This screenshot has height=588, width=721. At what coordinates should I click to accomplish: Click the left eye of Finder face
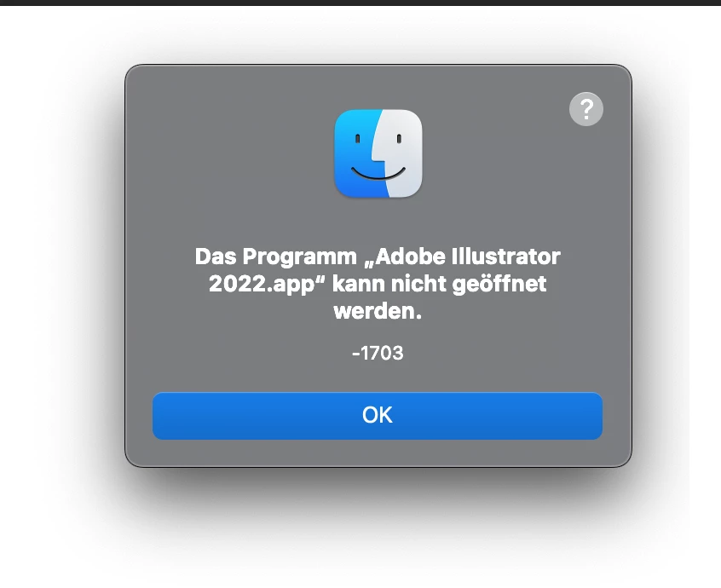coord(358,138)
